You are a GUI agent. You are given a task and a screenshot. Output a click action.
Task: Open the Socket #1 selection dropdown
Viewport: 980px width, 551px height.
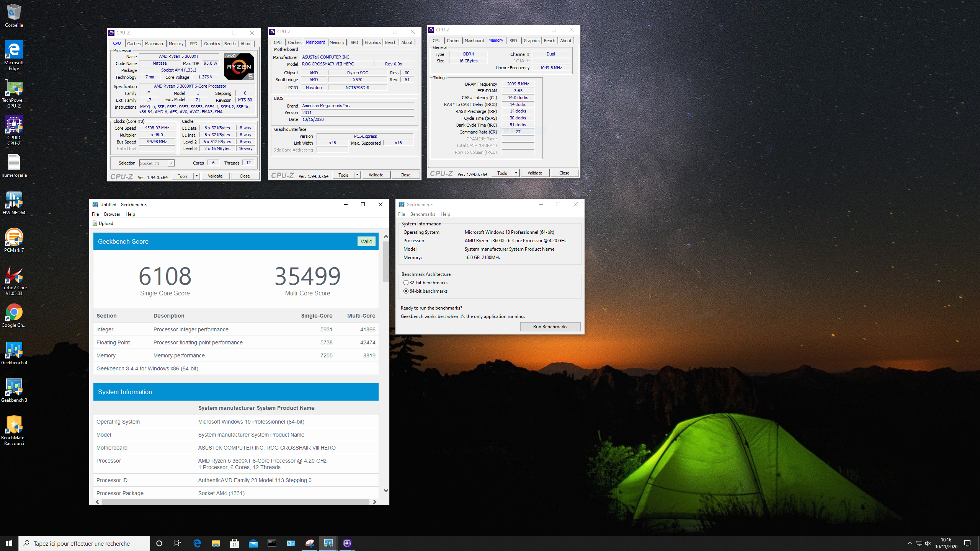[157, 163]
